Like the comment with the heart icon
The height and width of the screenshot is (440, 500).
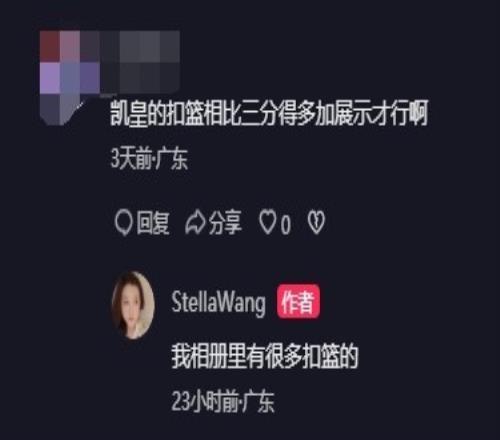coord(268,223)
